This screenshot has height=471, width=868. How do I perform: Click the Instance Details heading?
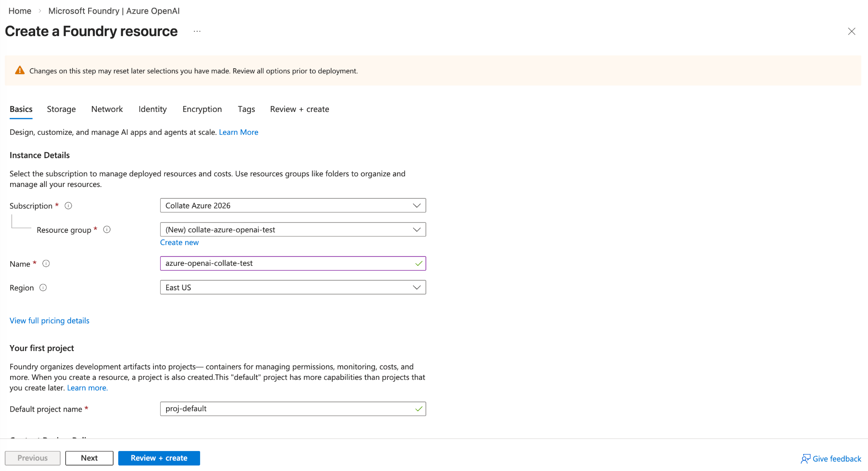coord(40,155)
